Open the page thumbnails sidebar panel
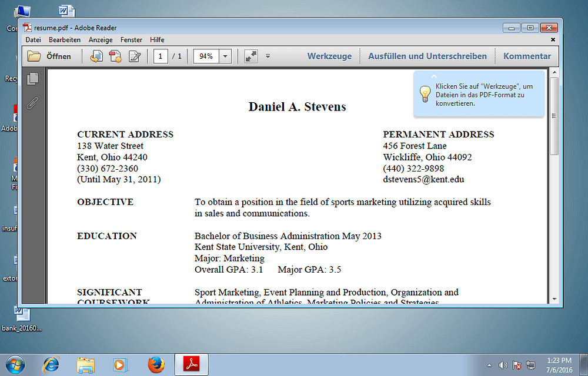 pos(33,78)
